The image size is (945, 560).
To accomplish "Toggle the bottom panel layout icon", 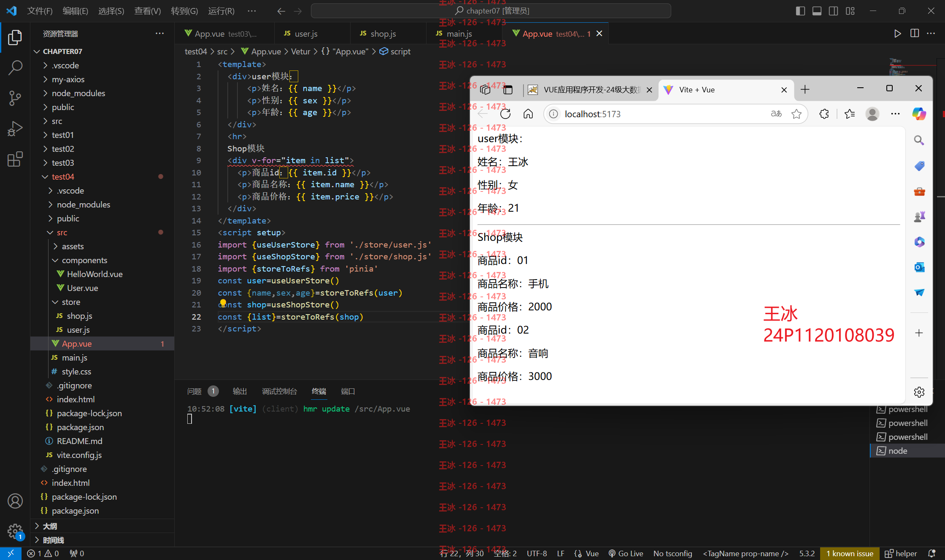I will (x=817, y=11).
